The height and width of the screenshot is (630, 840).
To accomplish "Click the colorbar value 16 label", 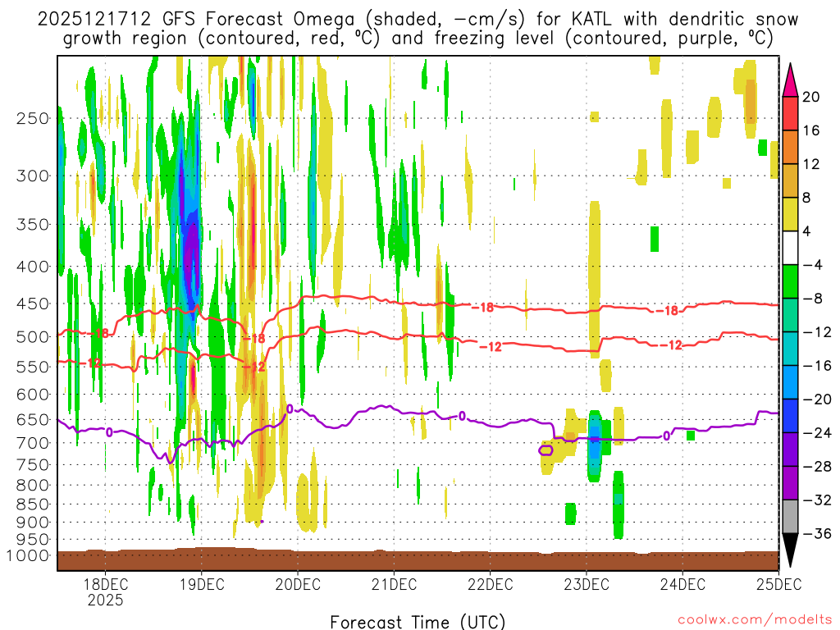I will coord(811,130).
